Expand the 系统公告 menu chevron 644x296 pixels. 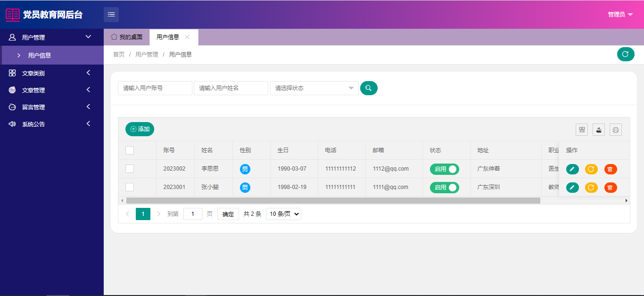click(88, 123)
